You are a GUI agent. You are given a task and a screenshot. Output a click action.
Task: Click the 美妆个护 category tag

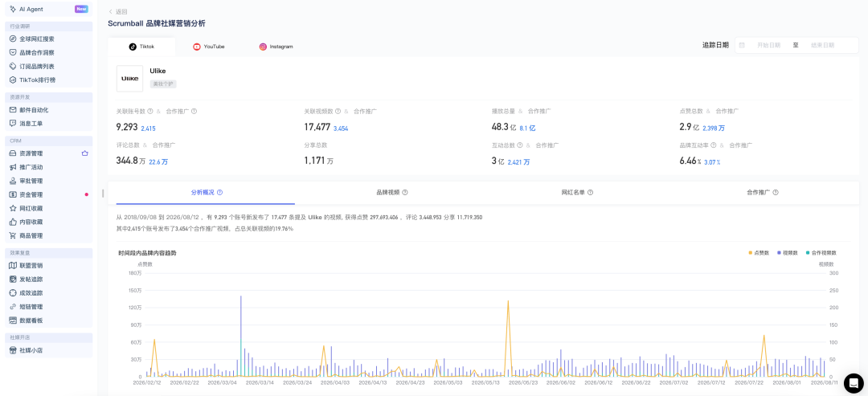162,84
